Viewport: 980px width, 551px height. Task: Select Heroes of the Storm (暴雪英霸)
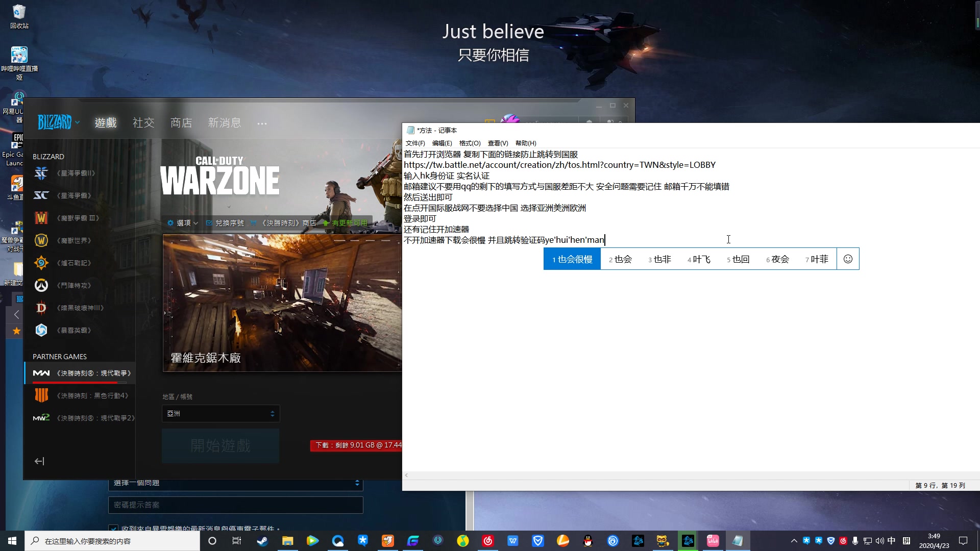[63, 330]
